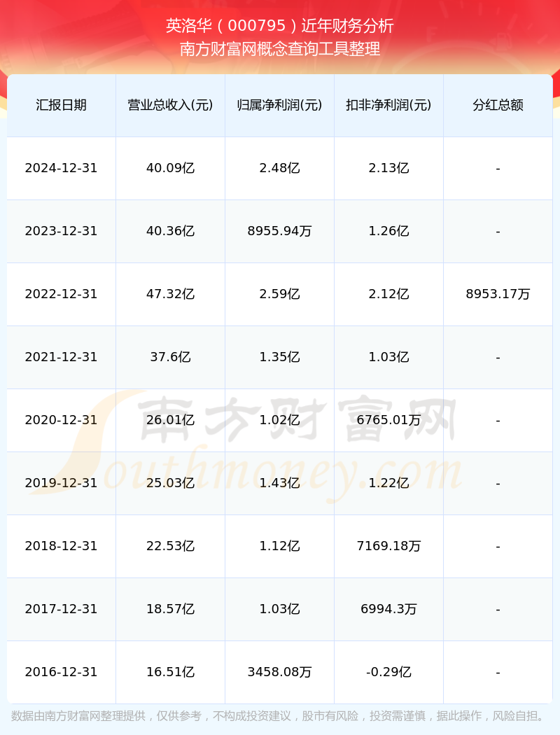Click 2017 net profit value 1.03亿
The height and width of the screenshot is (735, 560).
tap(280, 609)
